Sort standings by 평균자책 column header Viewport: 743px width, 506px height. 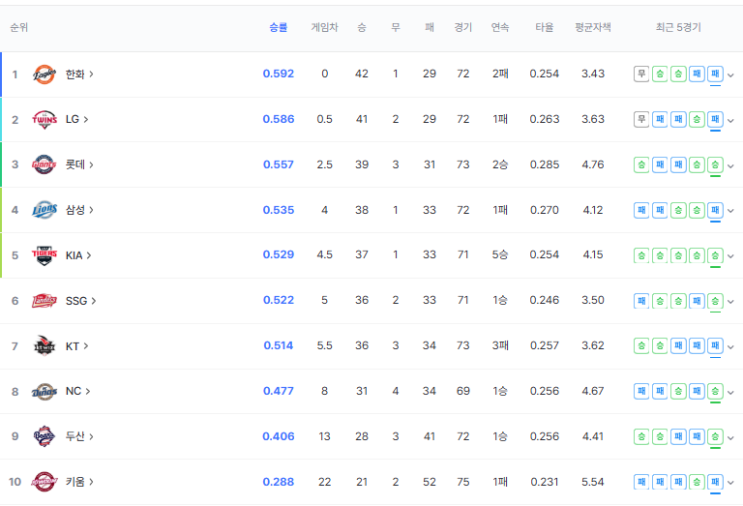click(x=593, y=27)
